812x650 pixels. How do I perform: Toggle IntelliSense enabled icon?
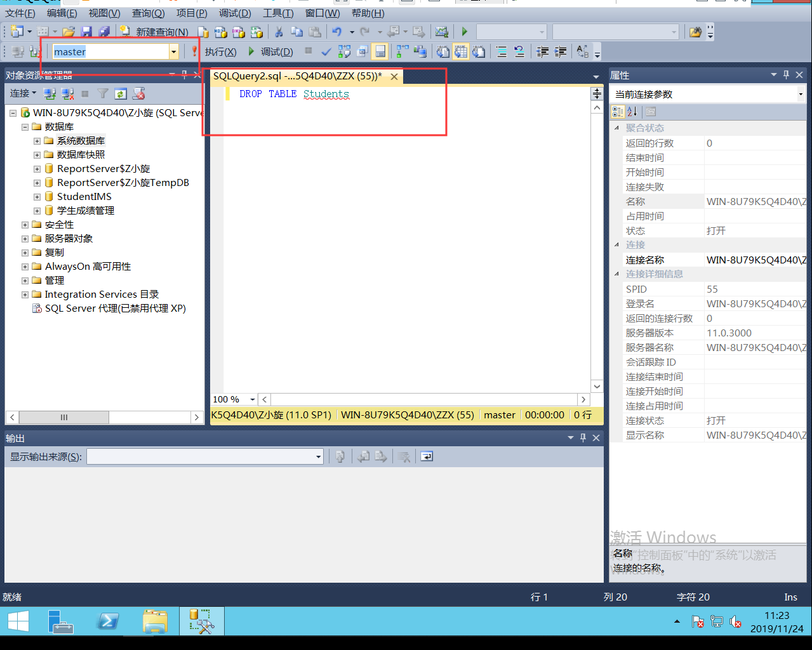click(x=380, y=51)
